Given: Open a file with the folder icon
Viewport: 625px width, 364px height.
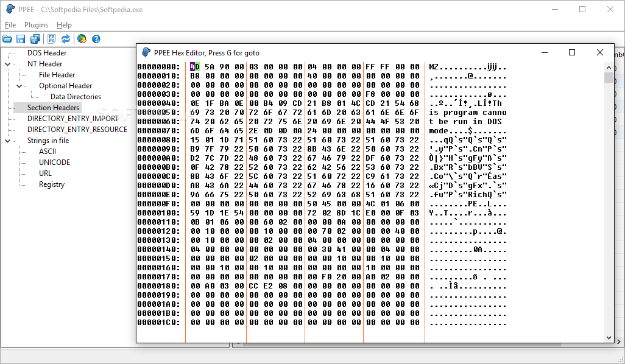Looking at the screenshot, I should [x=7, y=39].
